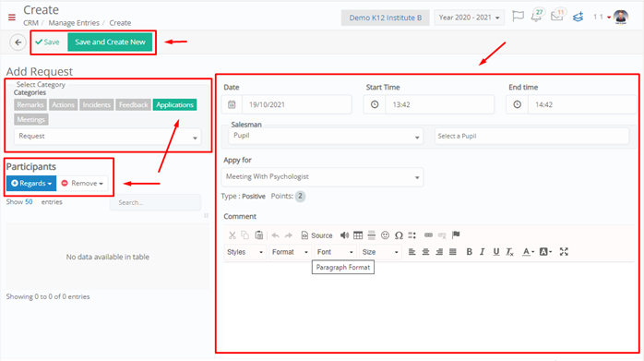Screen dimensions: 644x361
Task: Click the calendar icon next to Date
Action: click(233, 104)
